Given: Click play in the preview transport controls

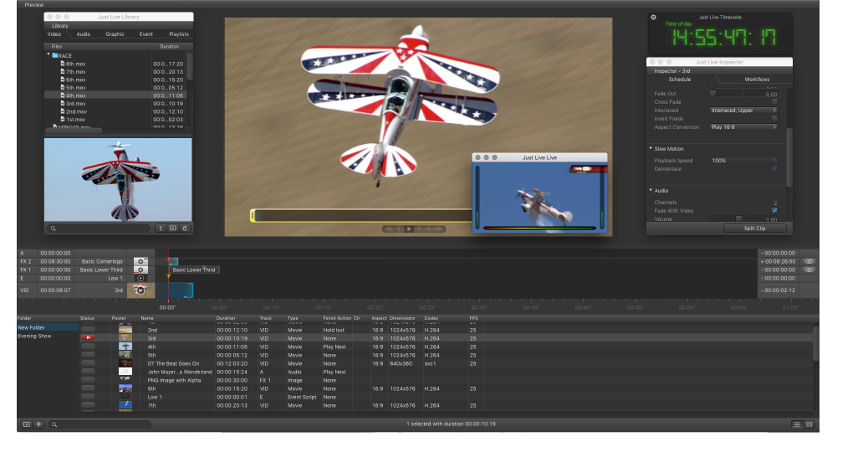Looking at the screenshot, I should [409, 229].
